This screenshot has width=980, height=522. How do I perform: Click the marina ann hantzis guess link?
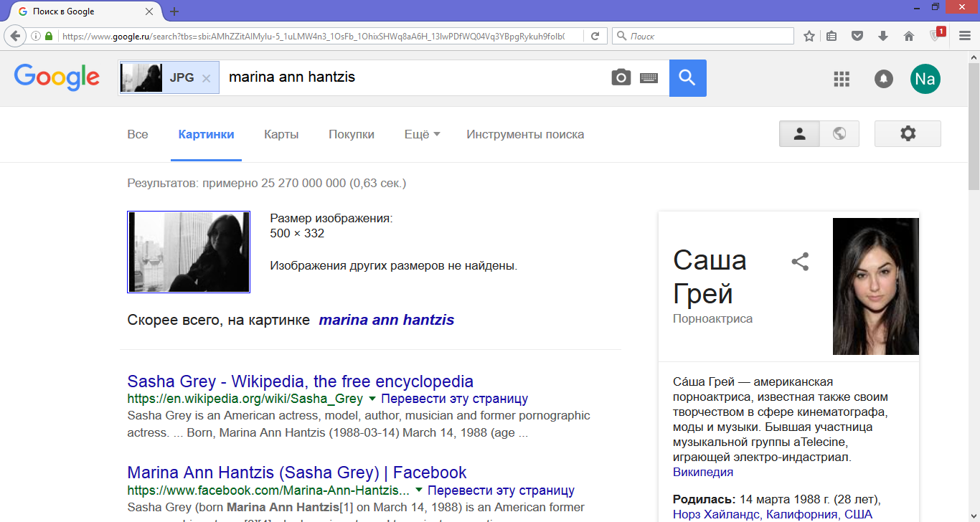click(x=387, y=320)
